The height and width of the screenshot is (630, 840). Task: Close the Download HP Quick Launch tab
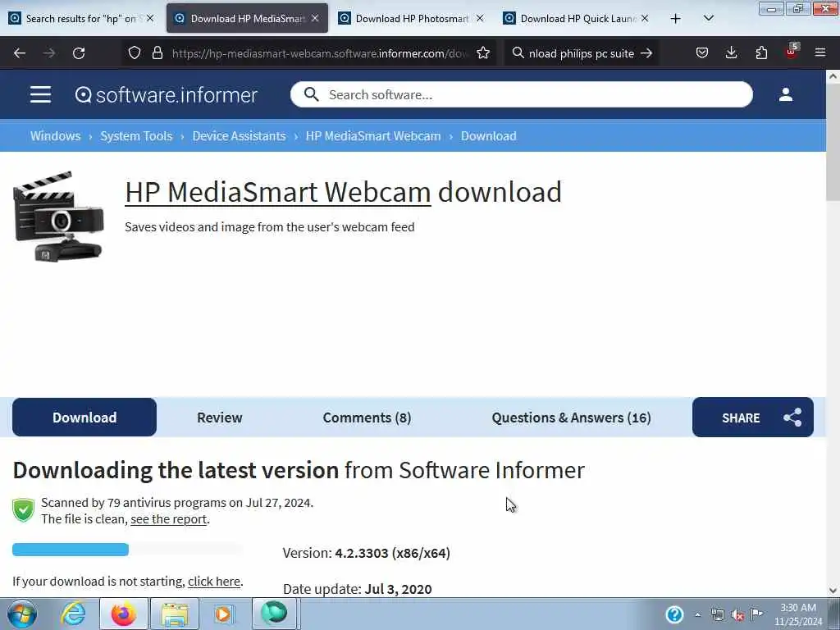tap(645, 18)
